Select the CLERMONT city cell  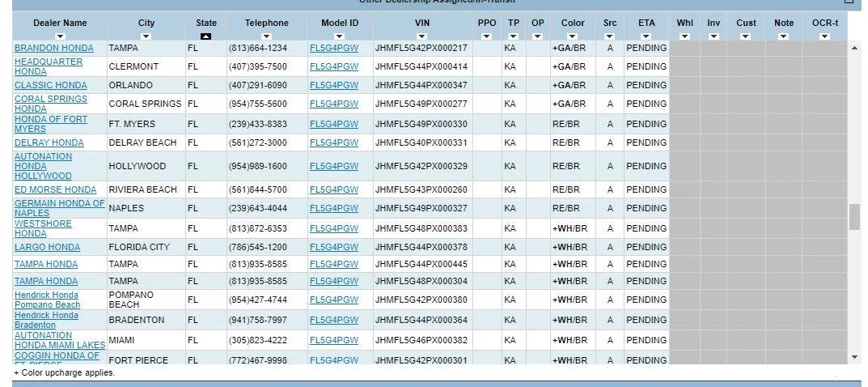click(x=133, y=66)
